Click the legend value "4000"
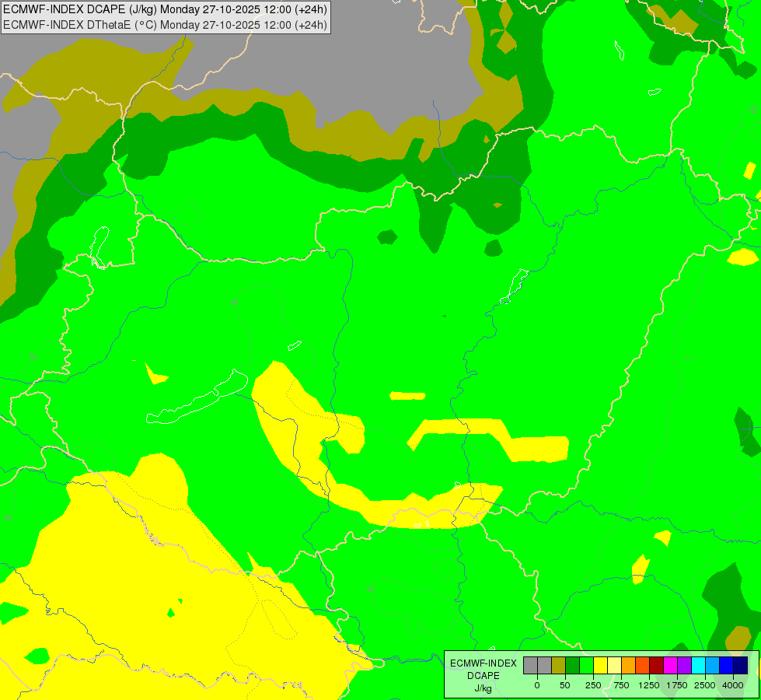This screenshot has width=761, height=700. pyautogui.click(x=733, y=685)
